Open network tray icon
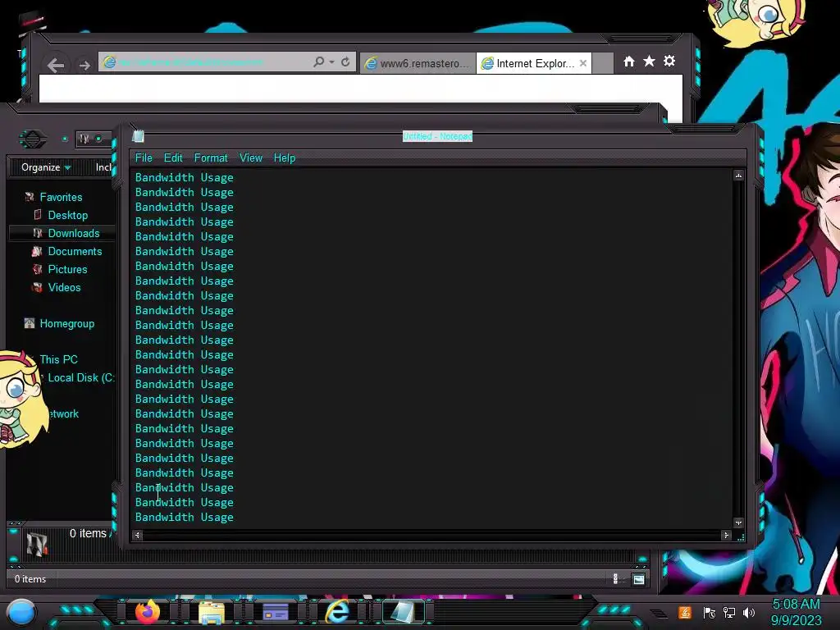840x630 pixels. tap(729, 613)
